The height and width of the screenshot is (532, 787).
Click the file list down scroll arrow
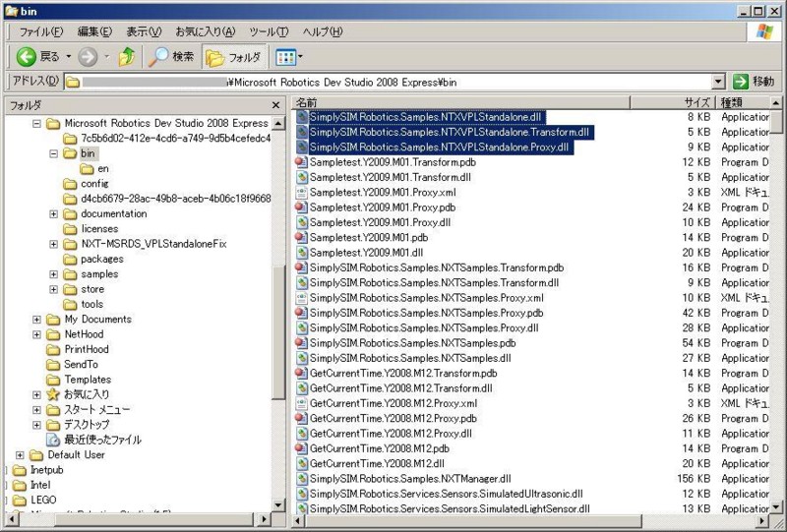coord(776,506)
